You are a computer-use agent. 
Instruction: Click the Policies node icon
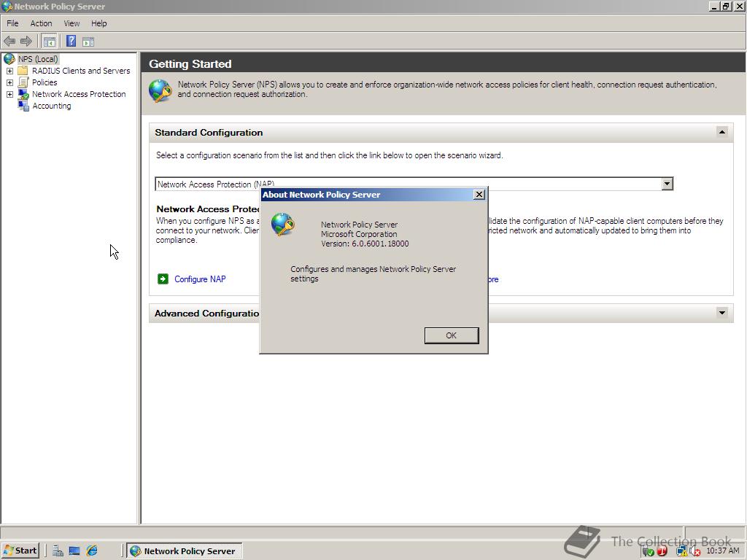pos(23,82)
